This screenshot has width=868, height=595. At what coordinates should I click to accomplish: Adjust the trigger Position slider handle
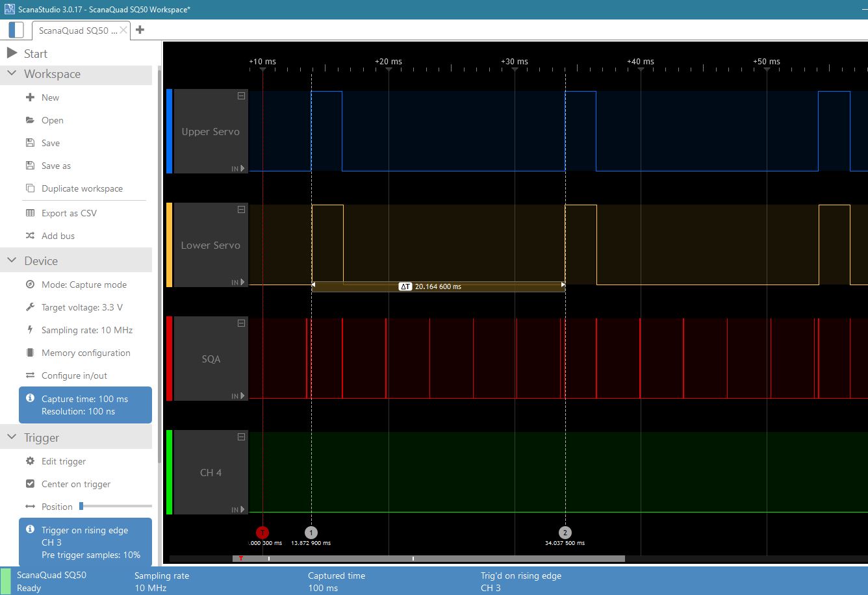click(81, 506)
